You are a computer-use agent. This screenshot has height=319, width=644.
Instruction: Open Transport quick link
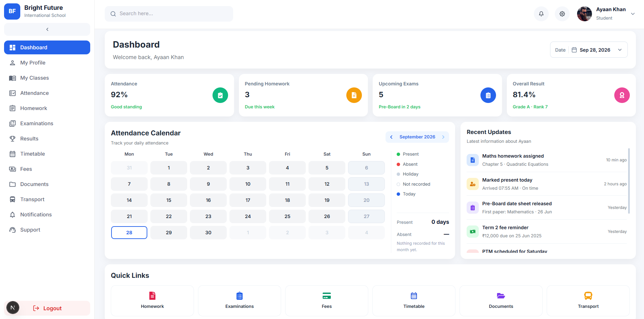click(588, 300)
